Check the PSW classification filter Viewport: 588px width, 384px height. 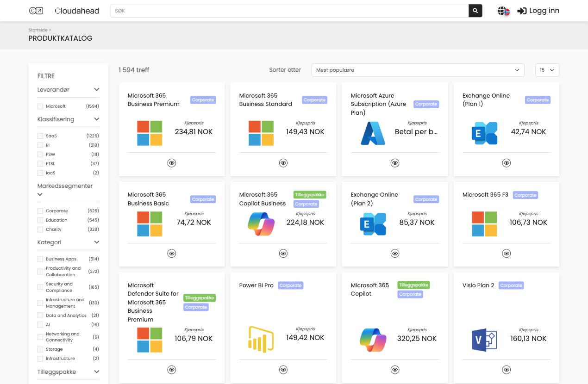(40, 155)
